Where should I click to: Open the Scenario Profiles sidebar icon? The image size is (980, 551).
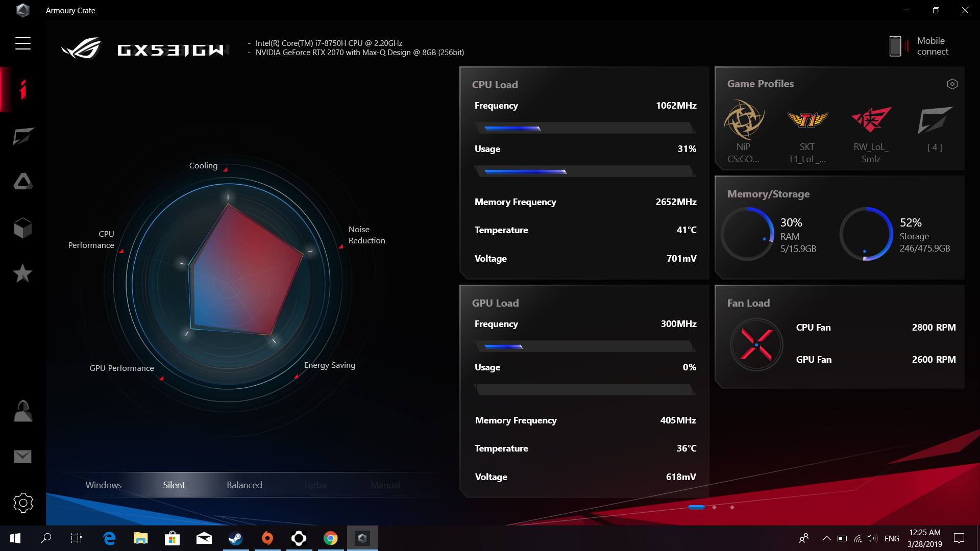click(x=23, y=136)
